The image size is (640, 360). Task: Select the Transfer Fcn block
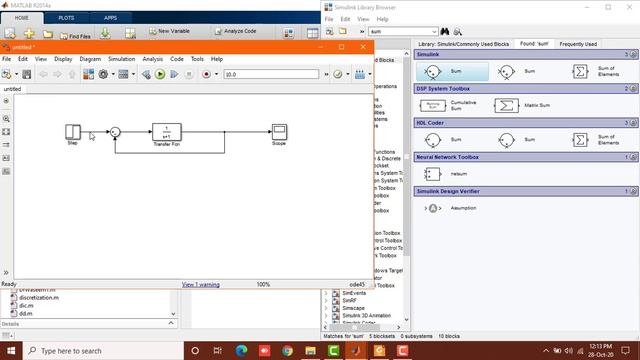pos(167,132)
